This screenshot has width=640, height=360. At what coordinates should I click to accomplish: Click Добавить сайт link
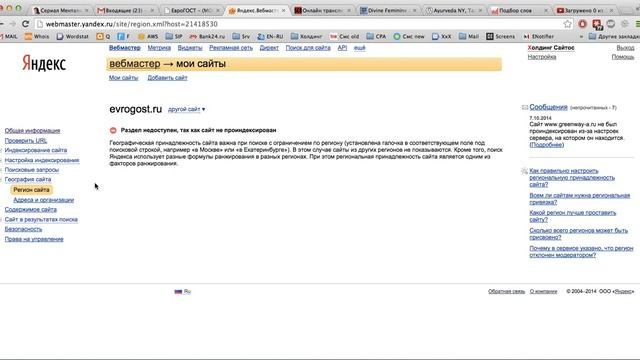pos(167,78)
